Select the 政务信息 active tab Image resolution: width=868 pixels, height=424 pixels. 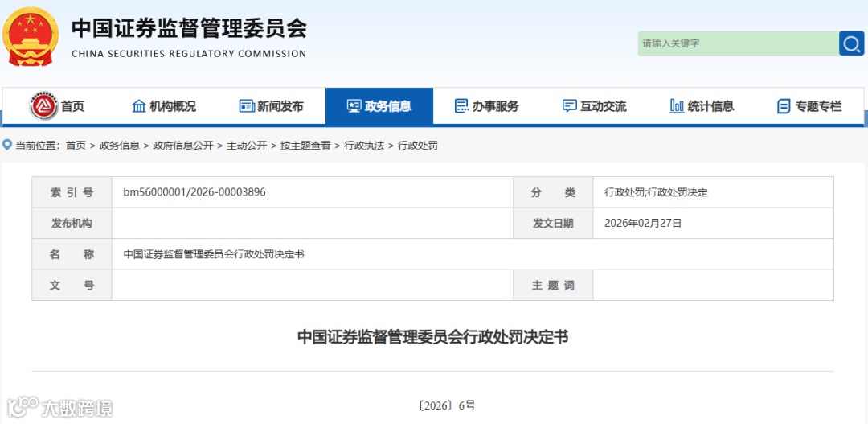[379, 106]
